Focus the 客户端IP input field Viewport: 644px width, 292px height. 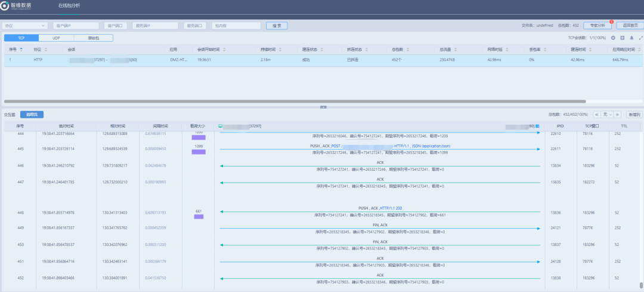pos(76,26)
